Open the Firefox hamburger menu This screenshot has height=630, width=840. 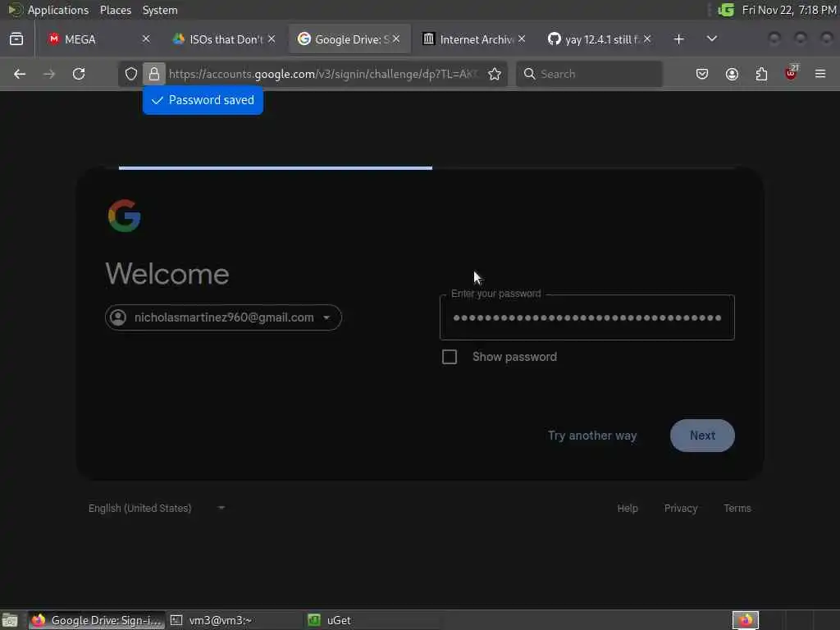click(x=820, y=74)
